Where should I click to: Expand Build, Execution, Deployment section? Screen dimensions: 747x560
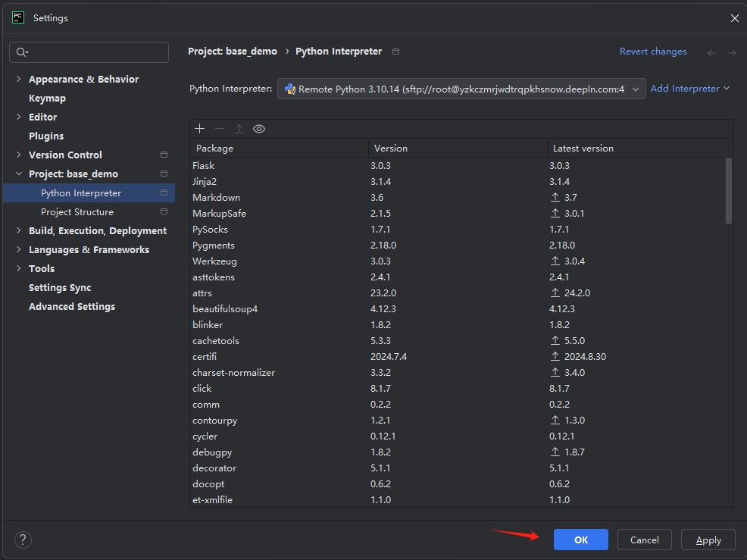[19, 230]
